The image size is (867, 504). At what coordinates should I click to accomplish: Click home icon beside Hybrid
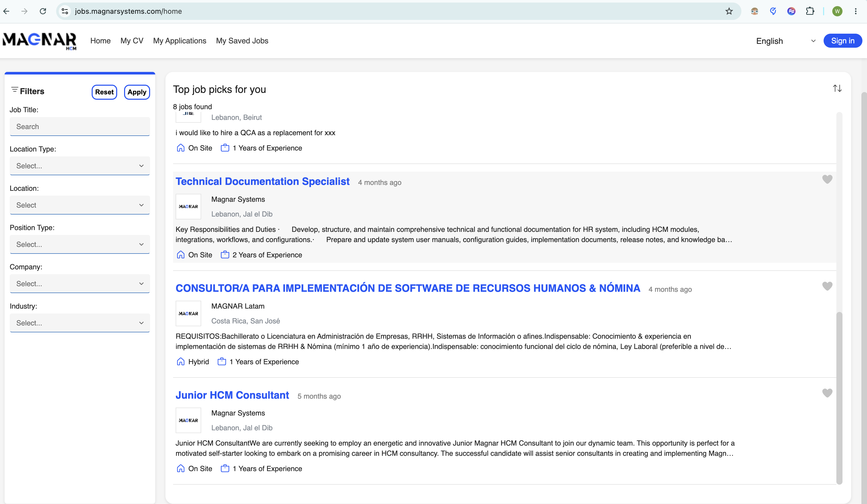[x=181, y=362]
